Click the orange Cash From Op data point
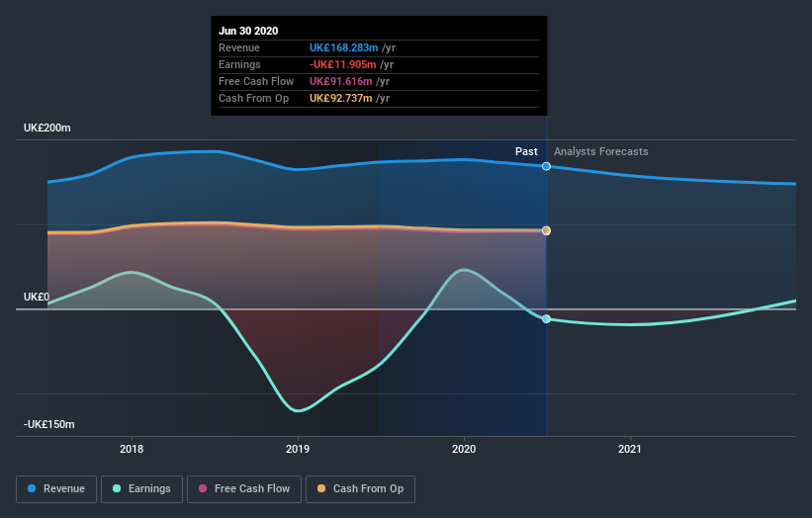 546,230
